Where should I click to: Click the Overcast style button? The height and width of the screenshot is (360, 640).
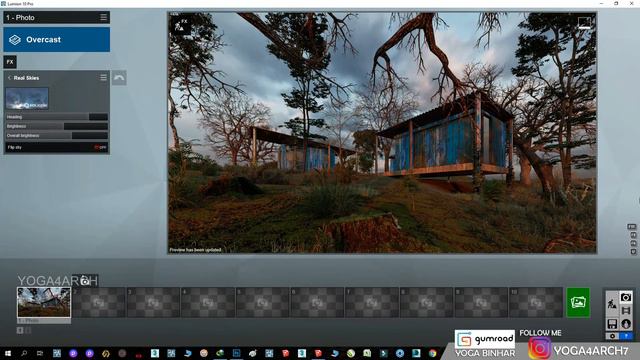click(57, 40)
